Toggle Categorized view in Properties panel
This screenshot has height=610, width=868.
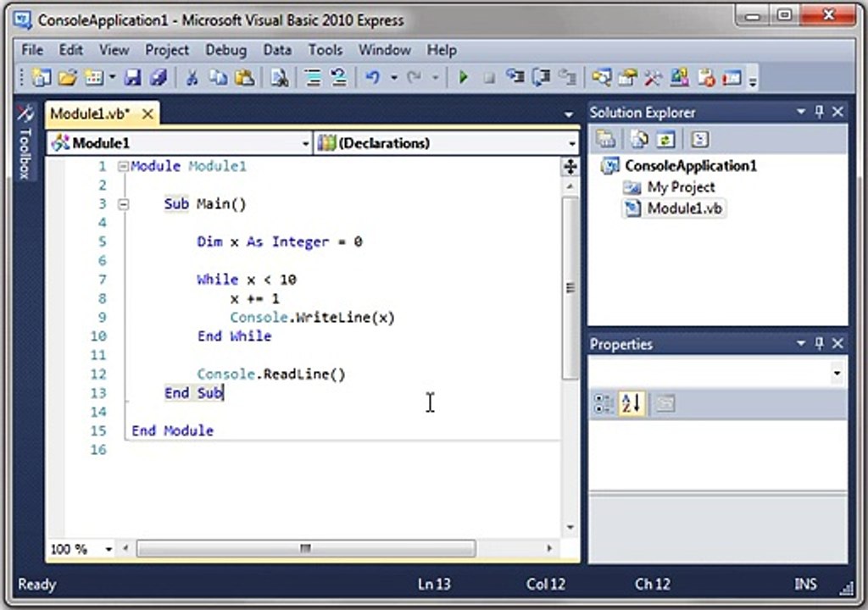click(604, 403)
